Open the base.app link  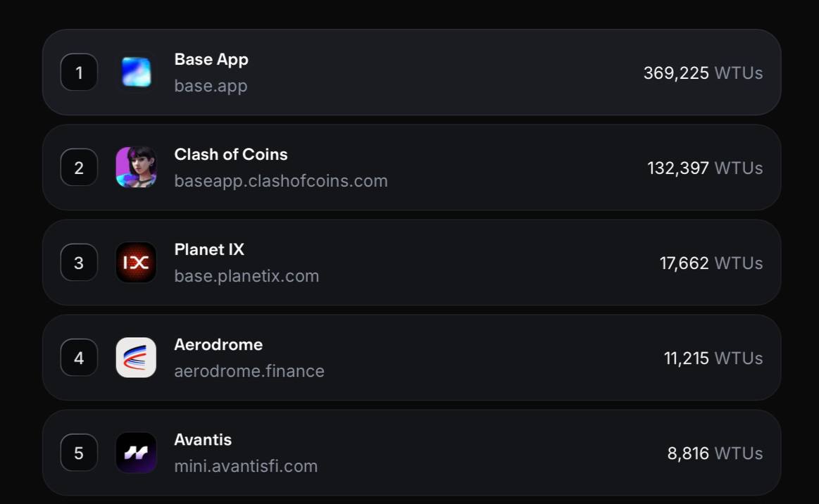211,86
